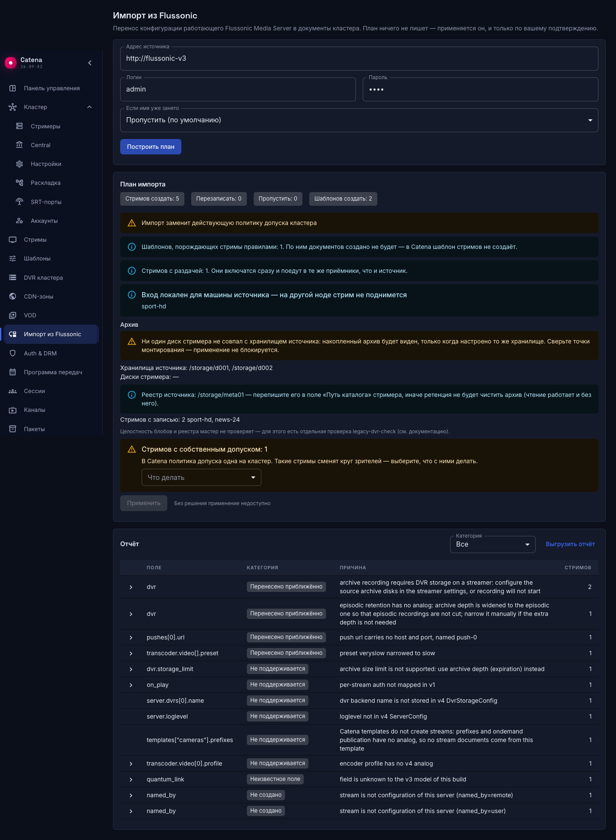
Task: Open the Категория filter dropdown
Action: coord(493,544)
